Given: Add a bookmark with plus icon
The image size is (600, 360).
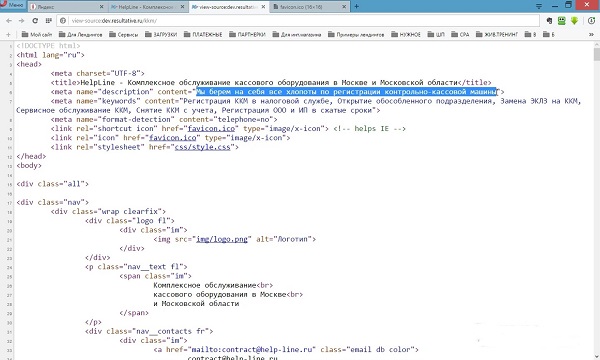Looking at the screenshot, I should click(8, 34).
